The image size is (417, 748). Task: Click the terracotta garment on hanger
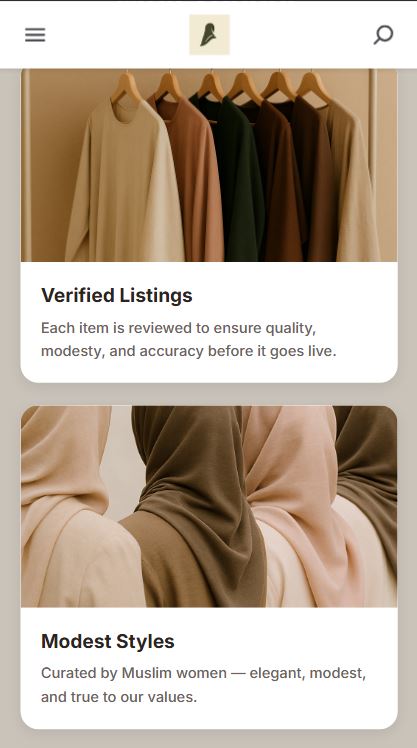tap(193, 181)
